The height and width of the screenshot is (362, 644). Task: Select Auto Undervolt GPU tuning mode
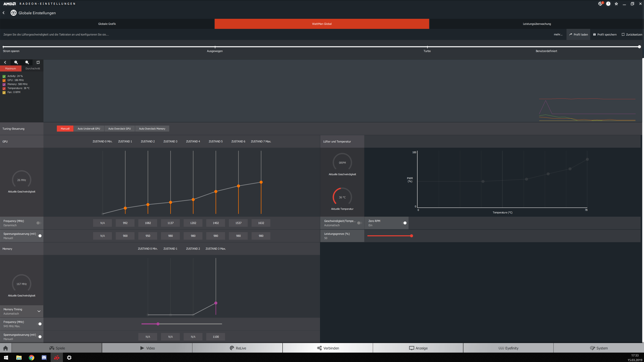click(89, 129)
